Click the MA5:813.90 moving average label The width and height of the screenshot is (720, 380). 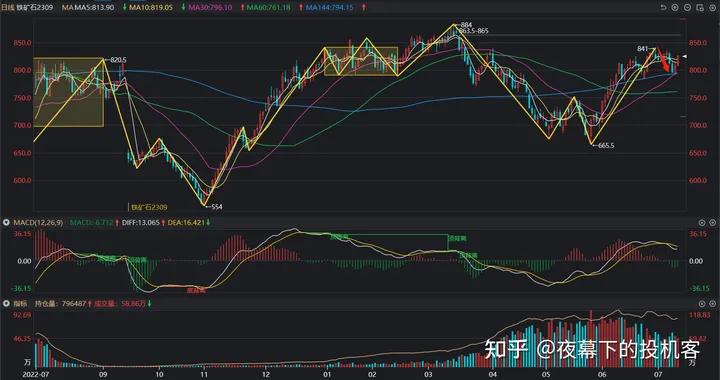pyautogui.click(x=95, y=7)
